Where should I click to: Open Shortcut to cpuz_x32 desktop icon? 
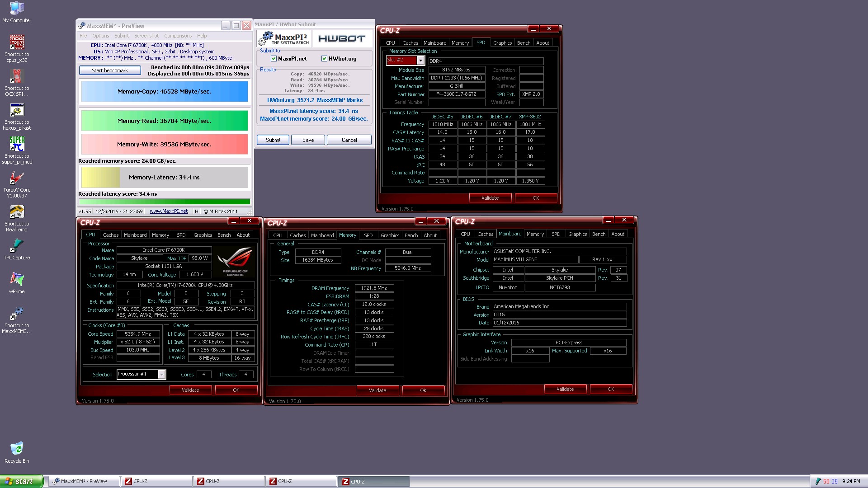(17, 49)
